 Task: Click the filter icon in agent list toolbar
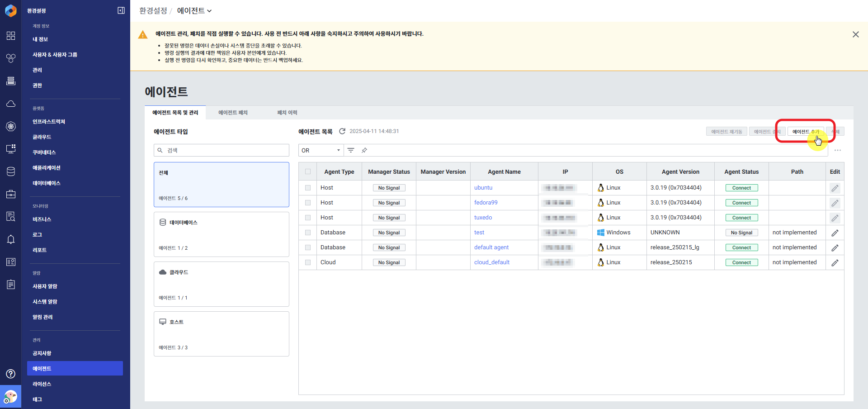[351, 150]
